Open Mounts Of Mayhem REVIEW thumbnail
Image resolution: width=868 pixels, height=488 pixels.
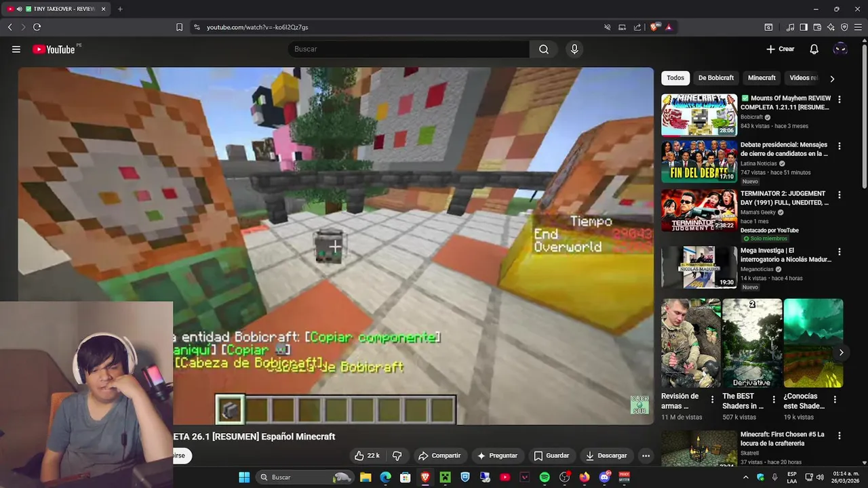[x=699, y=115]
